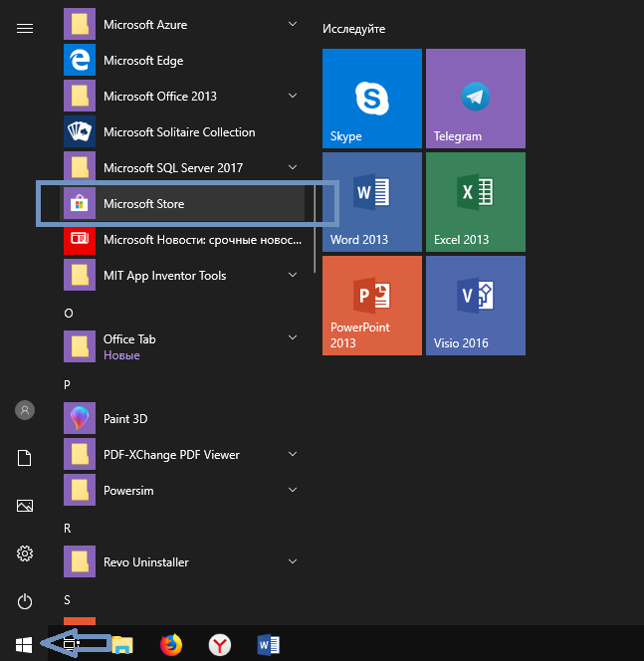Click the Microsoft Azure folder icon
This screenshot has height=661, width=644.
point(80,24)
